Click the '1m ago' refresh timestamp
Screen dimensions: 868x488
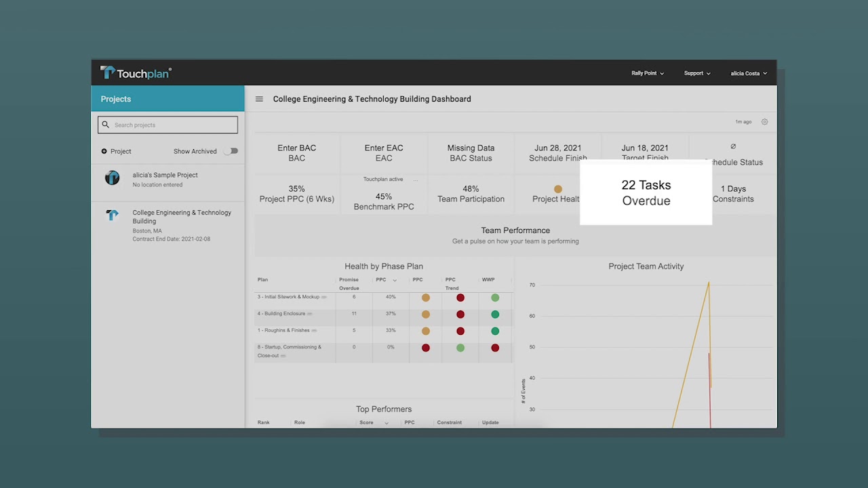pos(743,122)
